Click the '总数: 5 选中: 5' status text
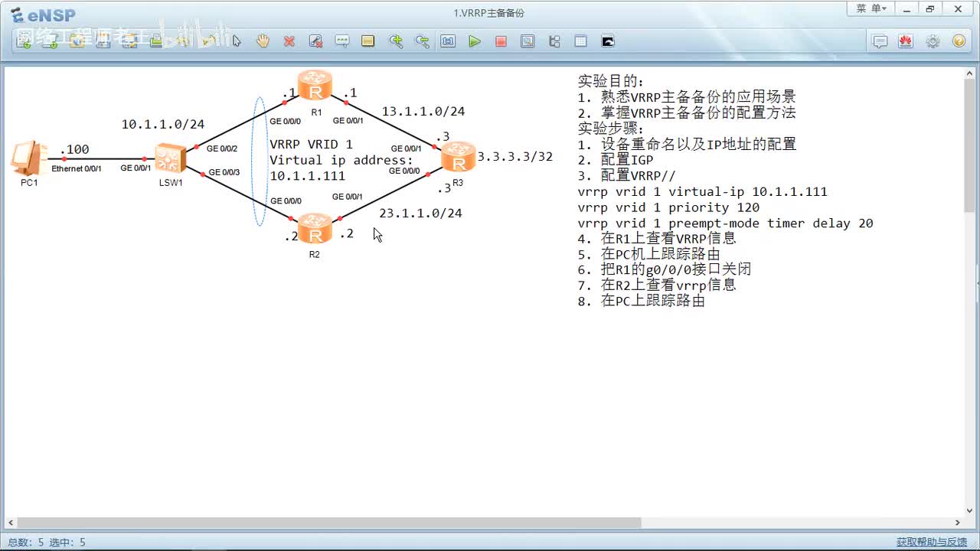This screenshot has height=551, width=980. pos(47,542)
